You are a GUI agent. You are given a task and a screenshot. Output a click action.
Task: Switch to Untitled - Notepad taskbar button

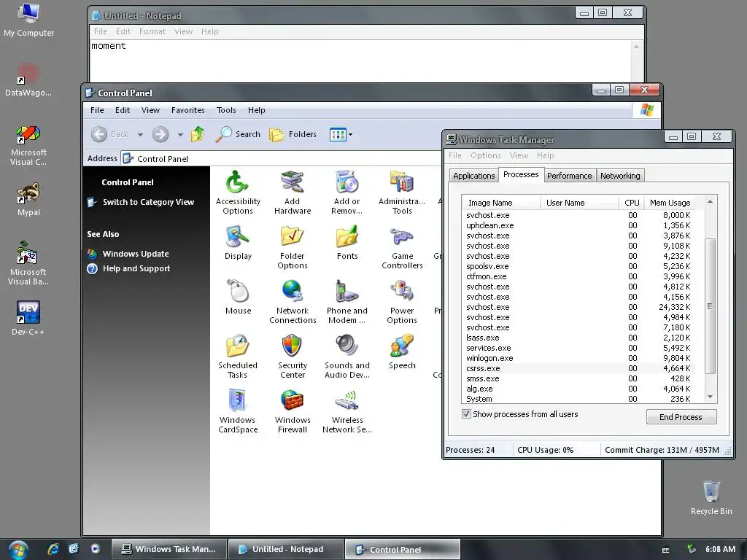click(x=286, y=549)
